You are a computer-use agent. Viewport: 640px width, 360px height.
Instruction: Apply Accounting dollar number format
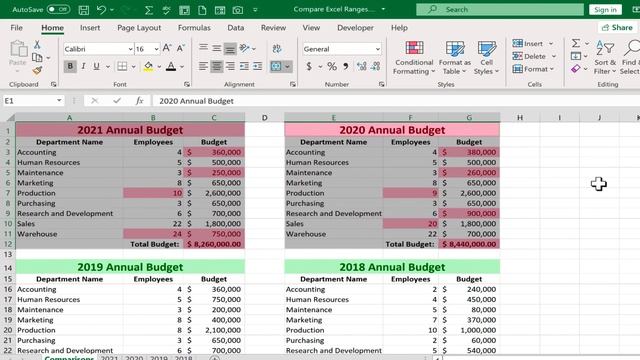coord(309,66)
